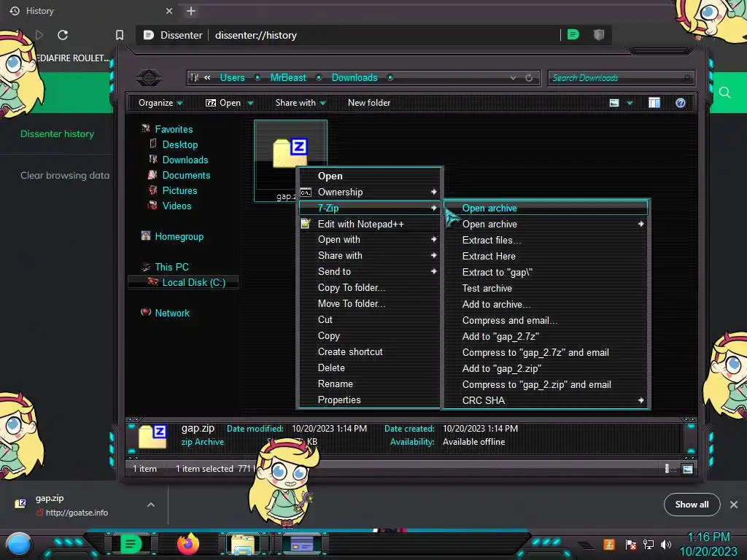Click the Search Downloads field
The width and height of the screenshot is (747, 560).
point(621,77)
